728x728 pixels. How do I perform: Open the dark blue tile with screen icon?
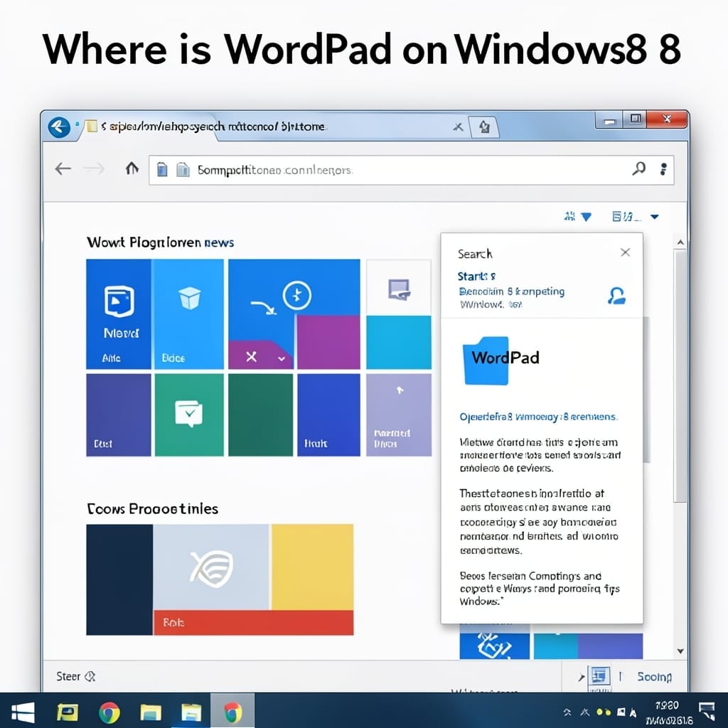[x=119, y=314]
